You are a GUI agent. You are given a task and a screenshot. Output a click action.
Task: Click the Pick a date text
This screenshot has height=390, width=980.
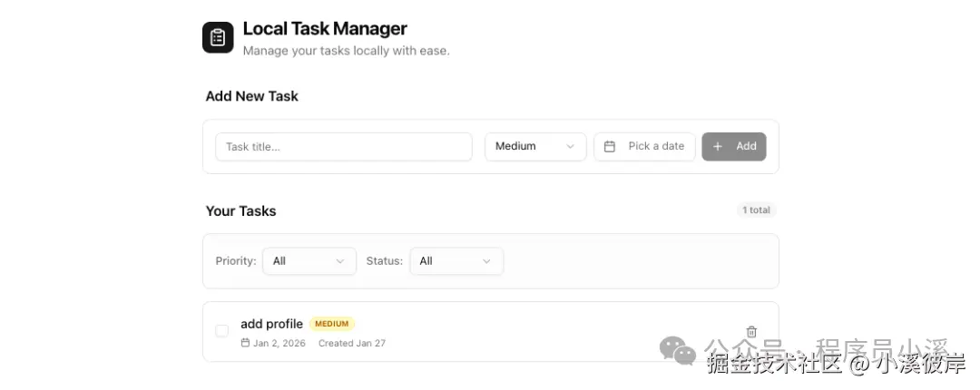coord(656,146)
